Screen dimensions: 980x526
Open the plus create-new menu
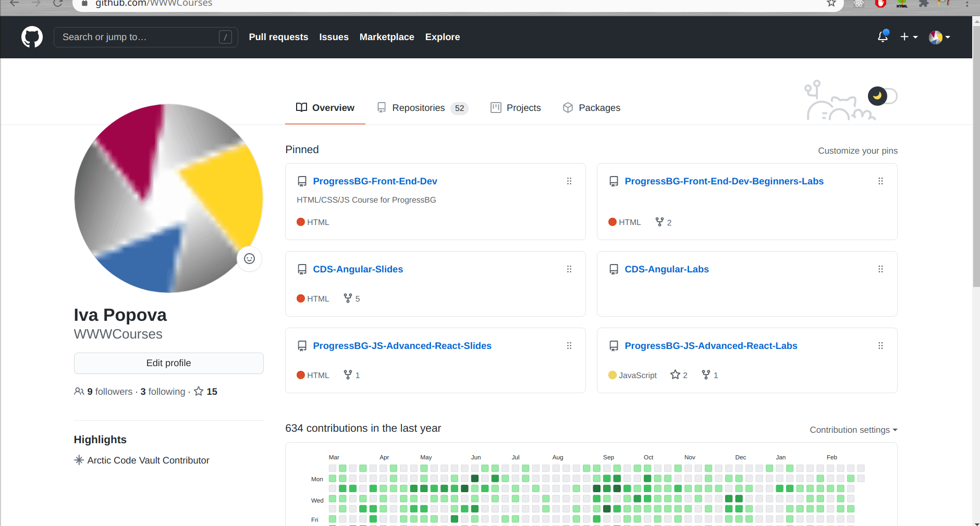point(909,37)
